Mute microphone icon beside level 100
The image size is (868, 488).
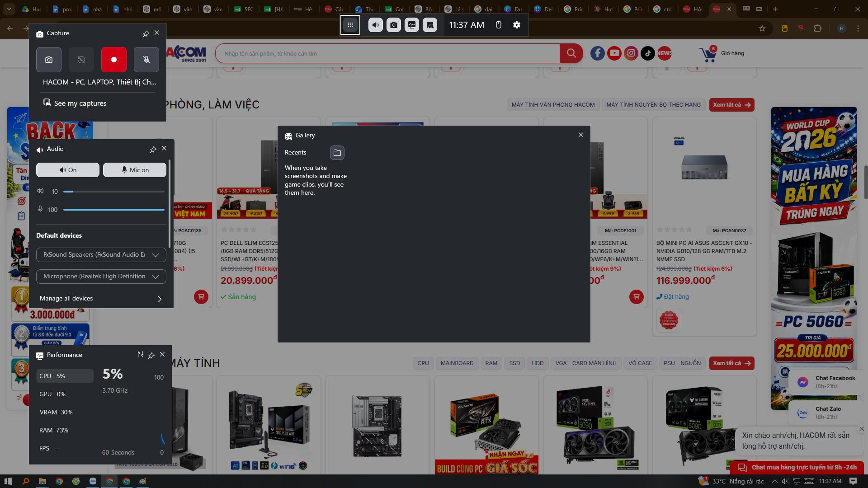(x=40, y=209)
